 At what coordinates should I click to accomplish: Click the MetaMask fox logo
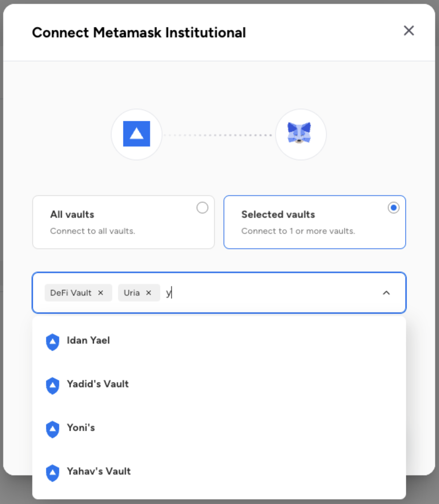(299, 133)
